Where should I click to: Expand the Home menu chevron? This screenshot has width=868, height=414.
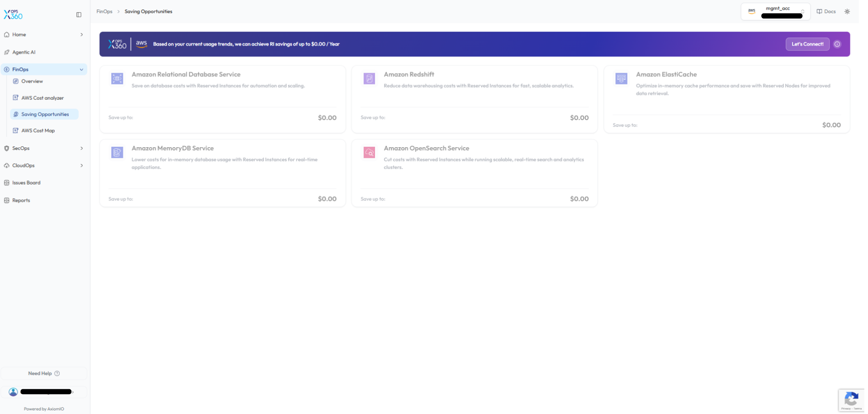[x=81, y=35]
